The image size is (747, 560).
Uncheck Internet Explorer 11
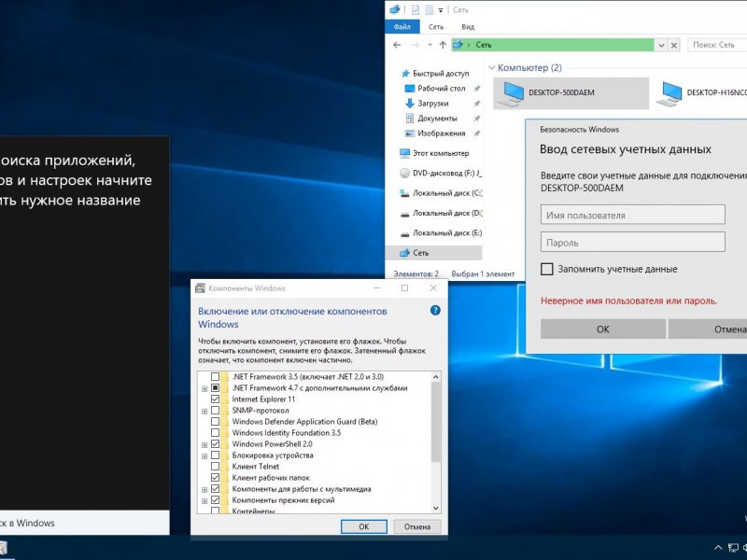(216, 399)
